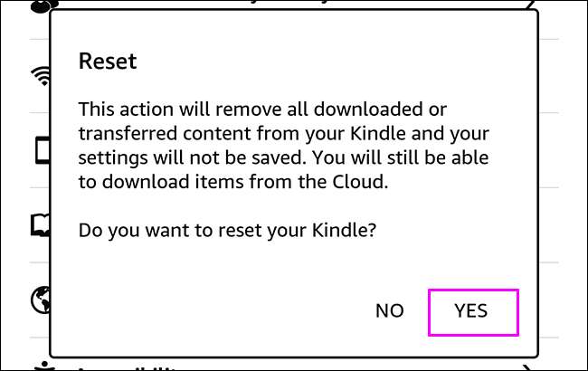This screenshot has height=371, width=588.
Task: Tap the Wi-Fi icon behind the dialog
Action: point(40,78)
